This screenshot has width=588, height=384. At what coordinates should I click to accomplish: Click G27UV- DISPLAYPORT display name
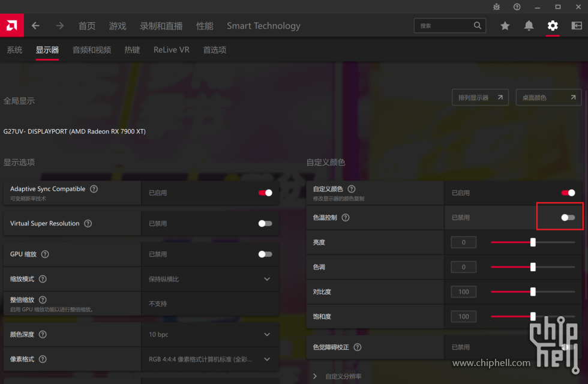pyautogui.click(x=74, y=131)
